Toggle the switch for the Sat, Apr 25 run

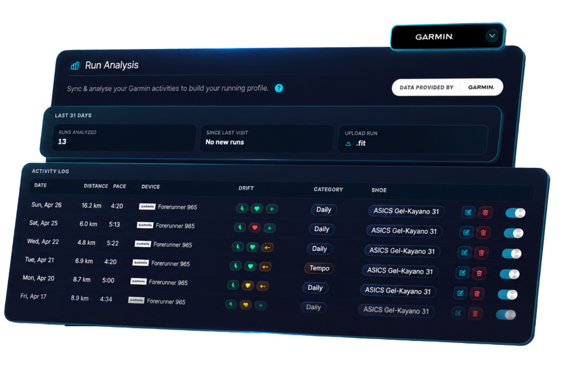tap(513, 233)
